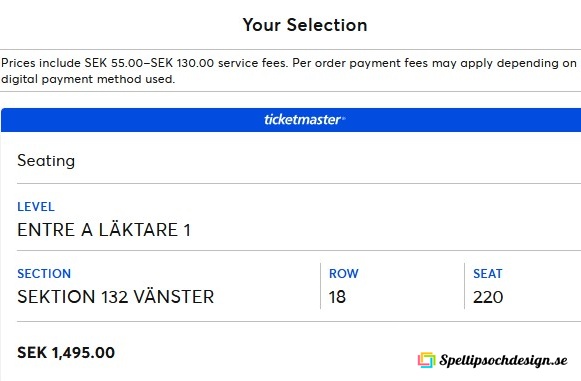This screenshot has height=381, width=581.
Task: Click the ROW label
Action: (x=343, y=274)
